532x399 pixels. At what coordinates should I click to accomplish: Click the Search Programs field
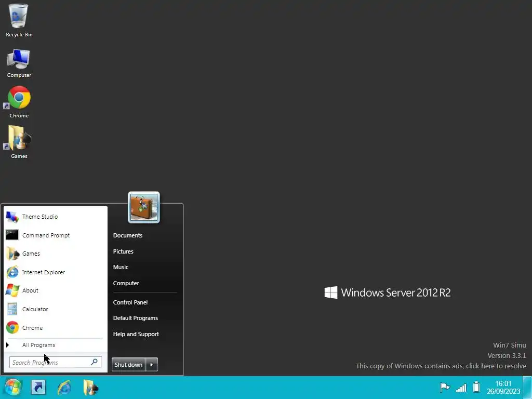[55, 362]
